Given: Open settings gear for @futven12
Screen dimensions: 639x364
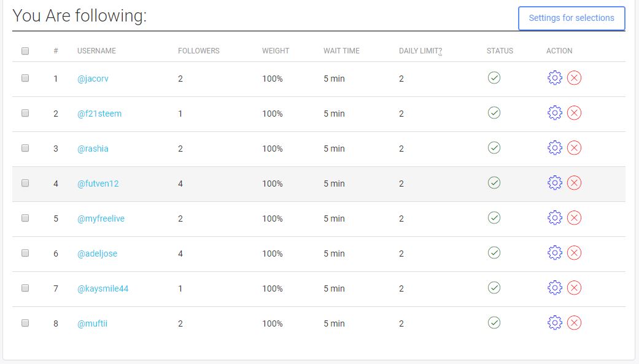Looking at the screenshot, I should click(x=554, y=183).
